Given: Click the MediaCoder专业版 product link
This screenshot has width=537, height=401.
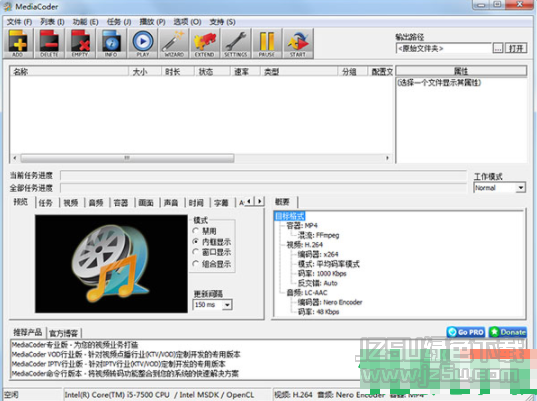Looking at the screenshot, I should pyautogui.click(x=75, y=344).
